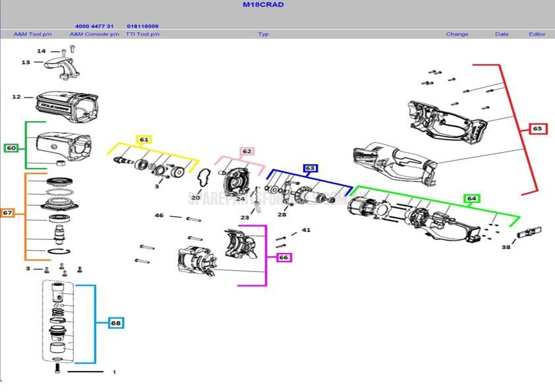Screen dimensions: 555x392
Task: Click the magenta group 66 label
Action: [283, 257]
